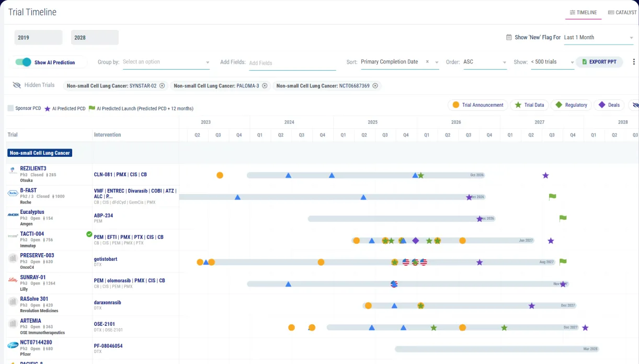Click the Eucalyptus purple star marker
The width and height of the screenshot is (639, 364).
click(x=480, y=219)
